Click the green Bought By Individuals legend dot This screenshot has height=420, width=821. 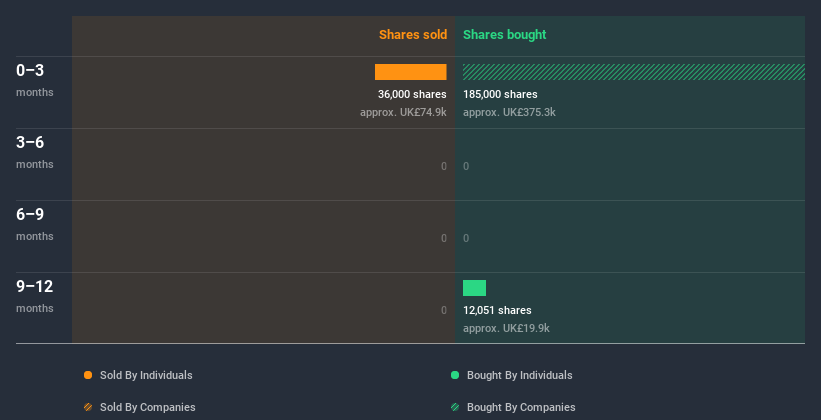[x=455, y=375]
